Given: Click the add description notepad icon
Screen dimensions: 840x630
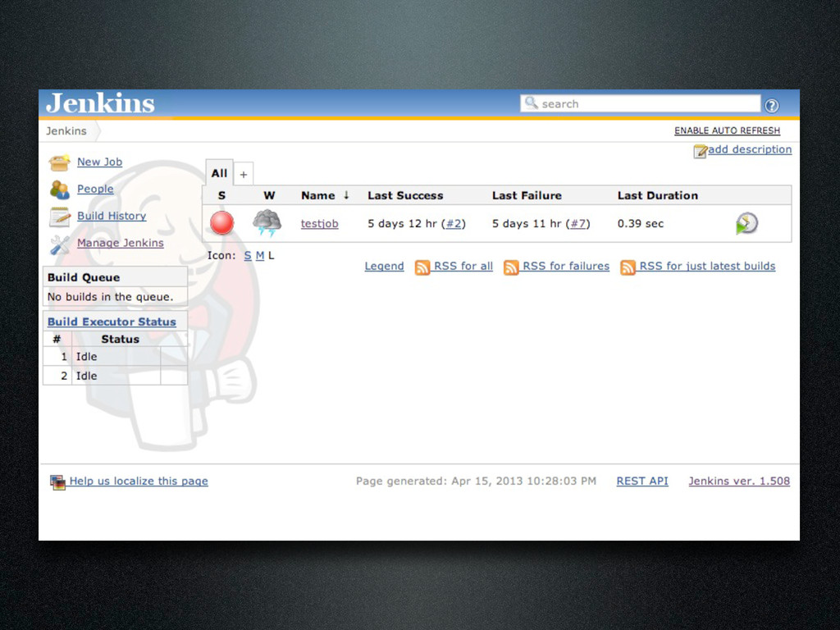Looking at the screenshot, I should (700, 152).
